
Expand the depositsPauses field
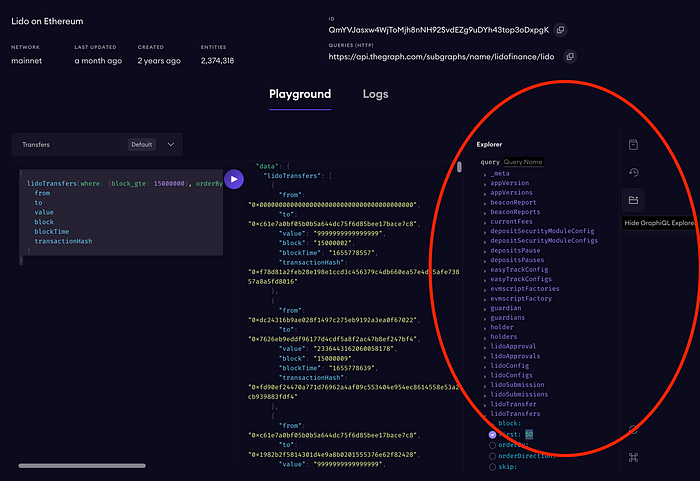click(485, 261)
